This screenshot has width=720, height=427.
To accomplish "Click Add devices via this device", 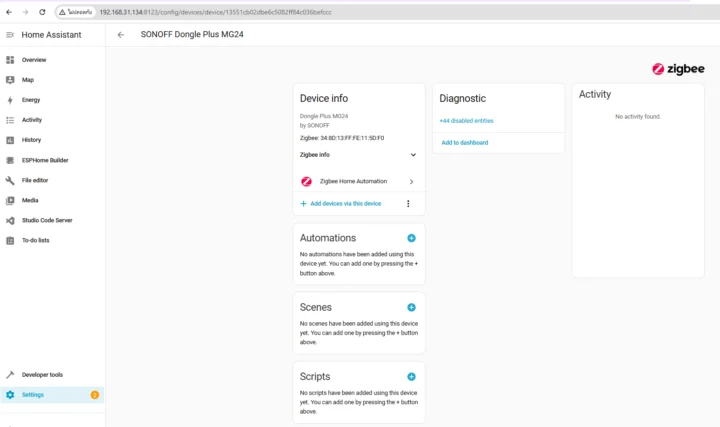I will point(341,203).
